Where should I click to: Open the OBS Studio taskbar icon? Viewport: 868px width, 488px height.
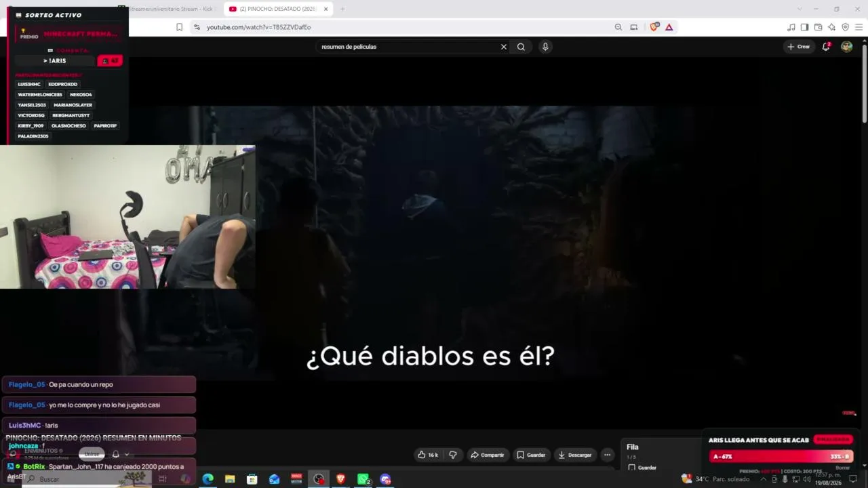[x=319, y=479]
